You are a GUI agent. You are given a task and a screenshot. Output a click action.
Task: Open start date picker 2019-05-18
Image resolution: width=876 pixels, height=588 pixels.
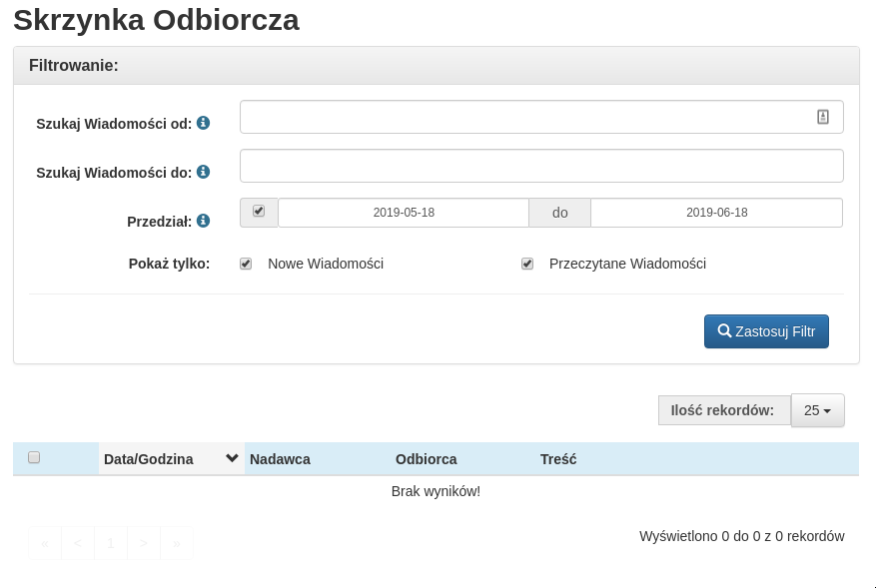click(404, 213)
